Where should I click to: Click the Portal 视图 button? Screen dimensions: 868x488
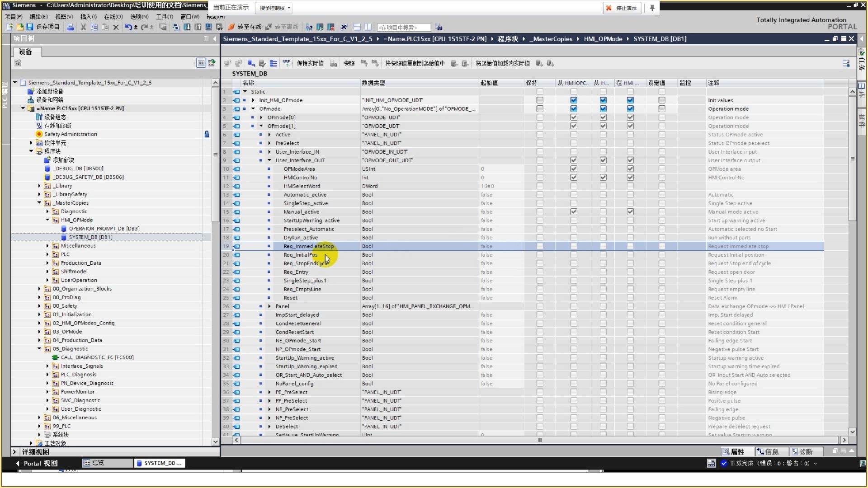click(x=40, y=463)
